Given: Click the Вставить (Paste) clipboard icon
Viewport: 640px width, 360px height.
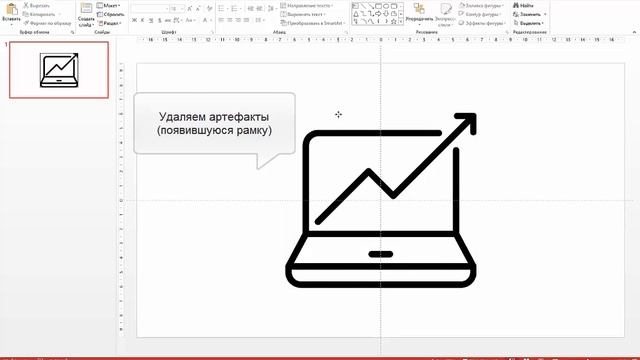Looking at the screenshot, I should 11,9.
